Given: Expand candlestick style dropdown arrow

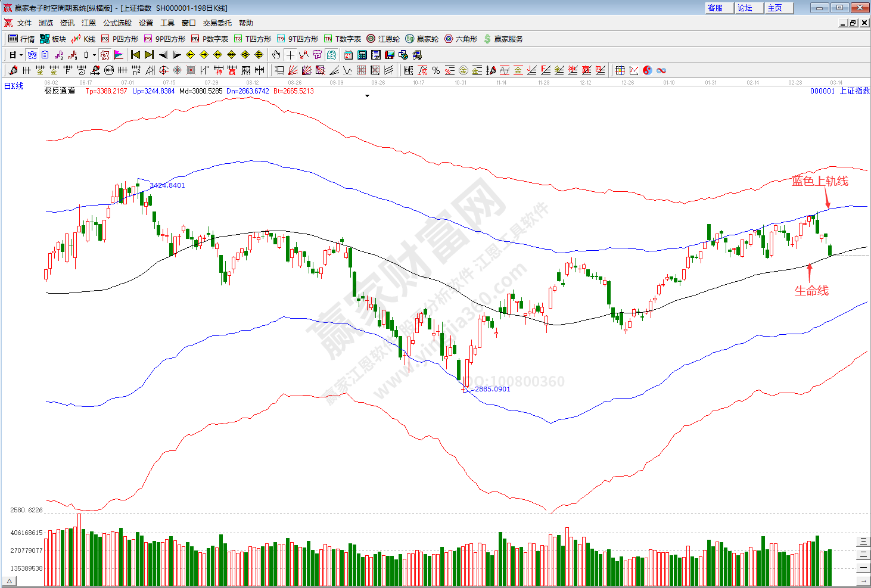Looking at the screenshot, I should 94,55.
